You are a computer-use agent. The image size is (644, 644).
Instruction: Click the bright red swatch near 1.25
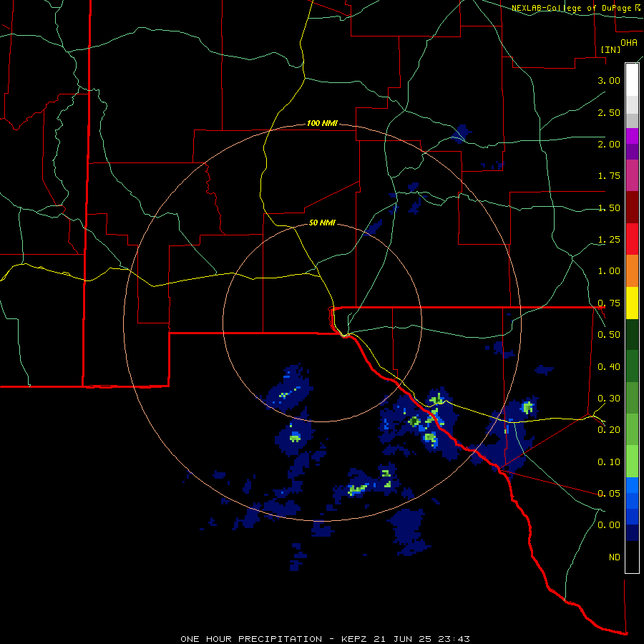632,239
